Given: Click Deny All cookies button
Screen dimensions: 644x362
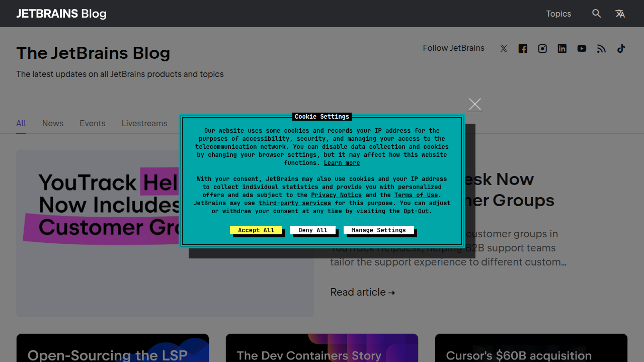Looking at the screenshot, I should 313,230.
